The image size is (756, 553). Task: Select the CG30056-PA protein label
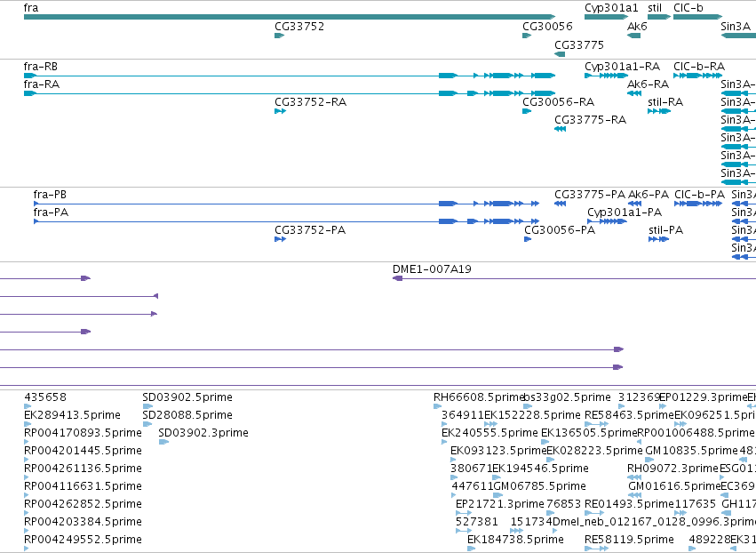(x=560, y=230)
